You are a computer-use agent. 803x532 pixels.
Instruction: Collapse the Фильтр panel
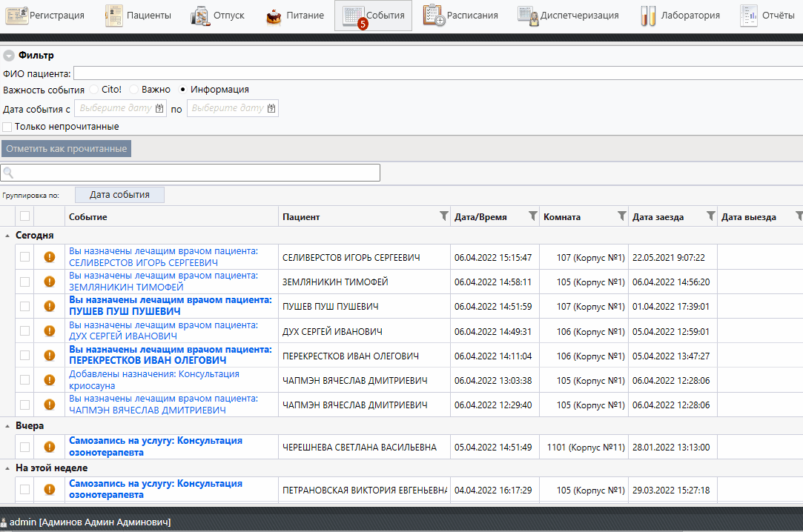pos(9,56)
